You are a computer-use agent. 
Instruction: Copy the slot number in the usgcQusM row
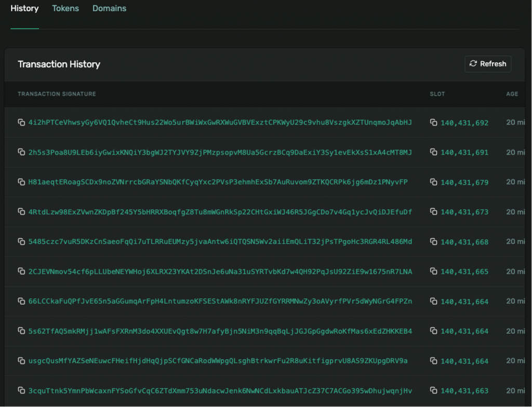click(434, 361)
